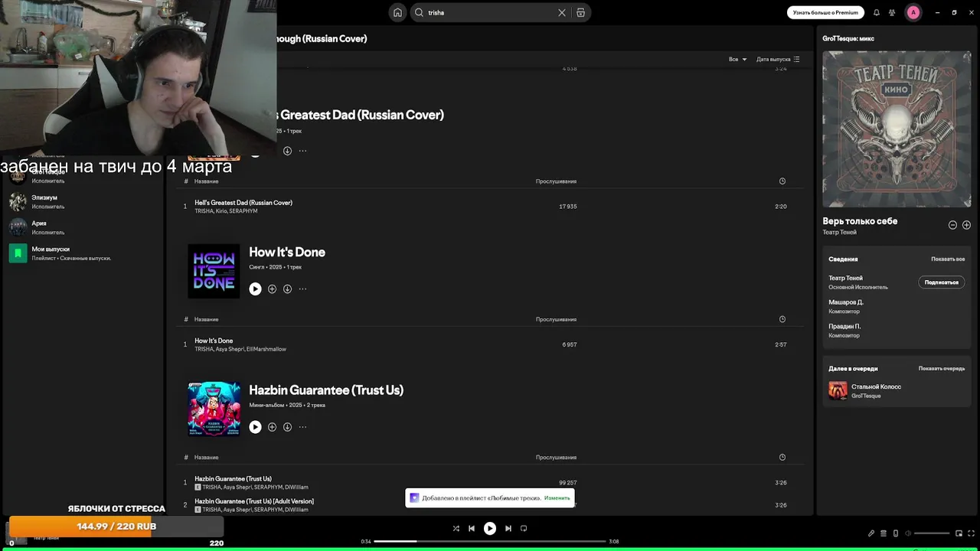
Task: Download the Hell's Greatest Dad release
Action: tap(287, 151)
